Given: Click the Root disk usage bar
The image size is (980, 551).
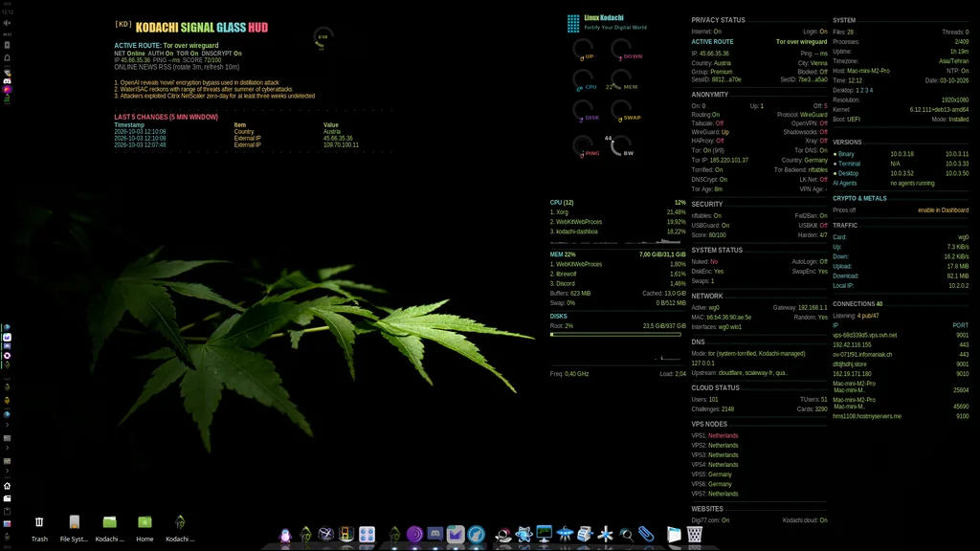Looking at the screenshot, I should 615,334.
